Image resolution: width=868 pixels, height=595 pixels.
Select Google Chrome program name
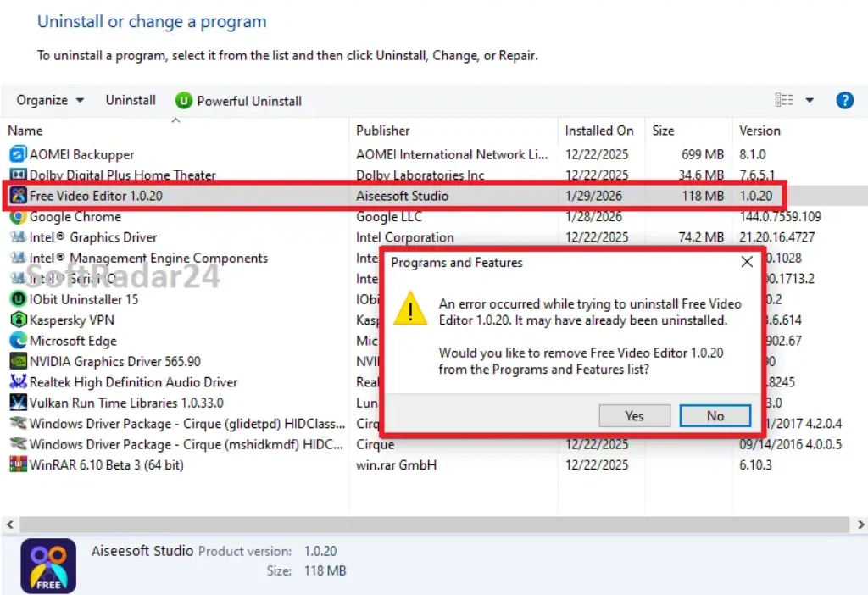(x=75, y=216)
